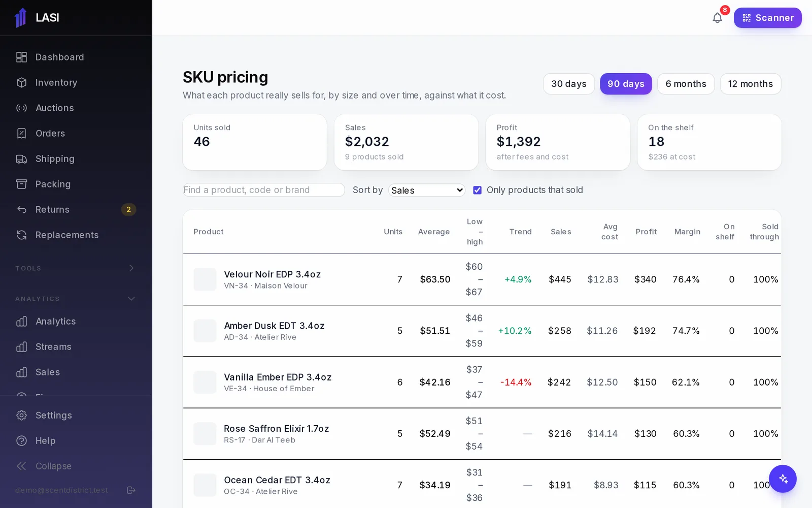
Task: Open Returns arrow icon
Action: click(21, 210)
